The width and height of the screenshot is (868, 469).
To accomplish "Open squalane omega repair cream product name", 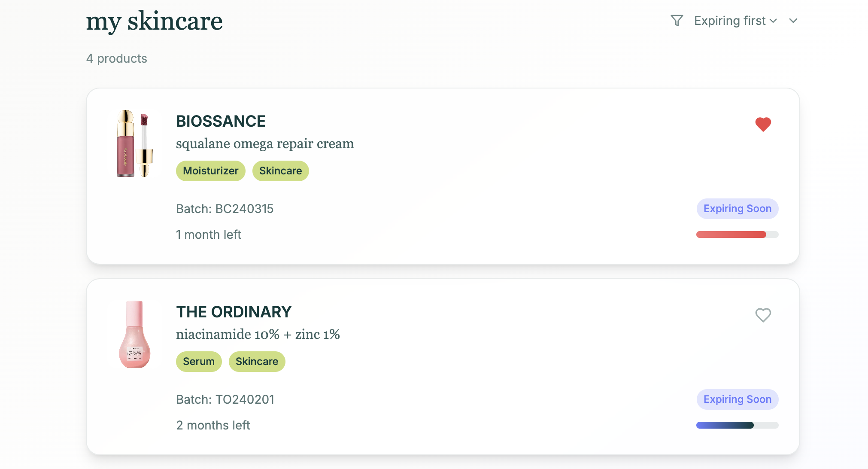I will pos(265,144).
